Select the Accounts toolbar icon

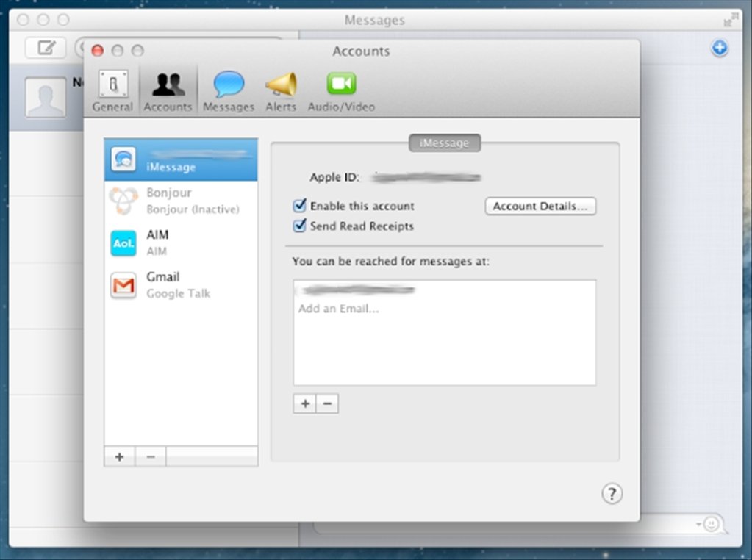click(x=168, y=91)
